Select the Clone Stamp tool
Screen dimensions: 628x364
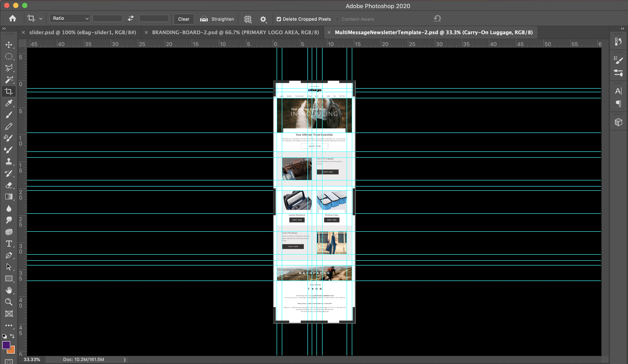point(9,162)
